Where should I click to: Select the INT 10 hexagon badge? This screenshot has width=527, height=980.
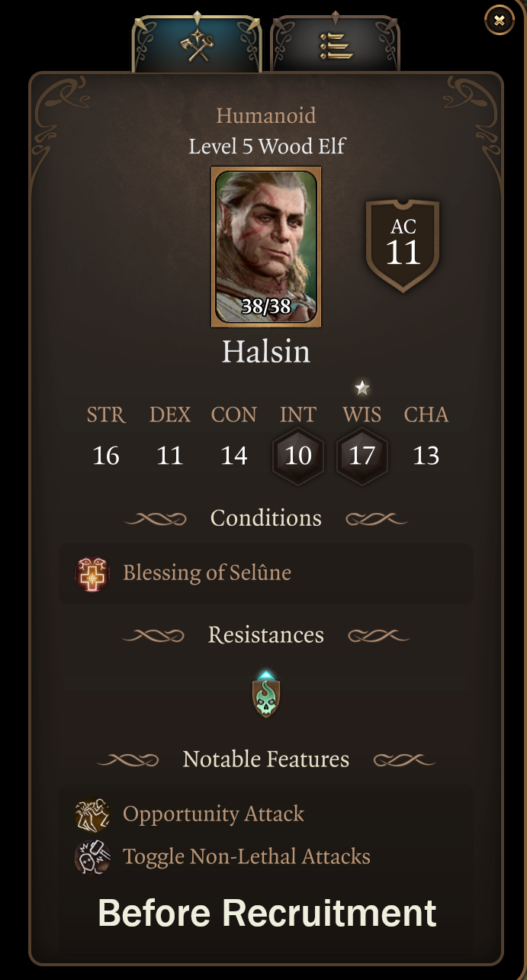298,456
